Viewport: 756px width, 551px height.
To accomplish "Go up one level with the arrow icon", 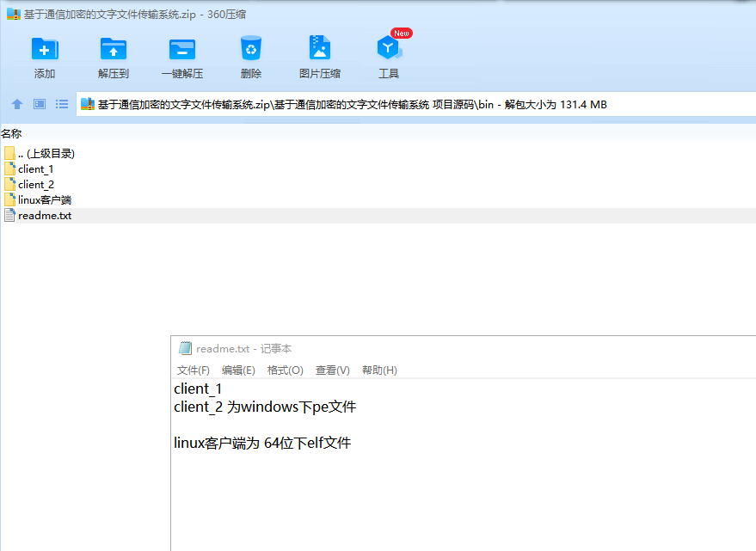I will click(x=17, y=104).
